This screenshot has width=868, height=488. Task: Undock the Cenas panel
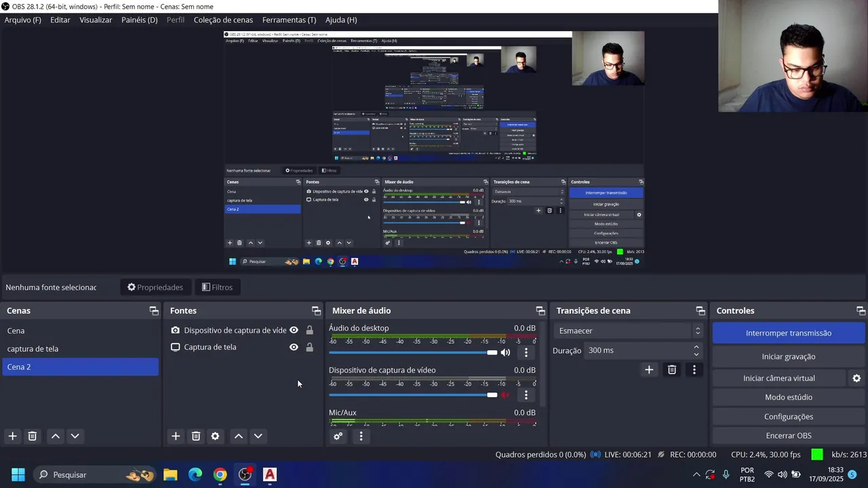154,310
